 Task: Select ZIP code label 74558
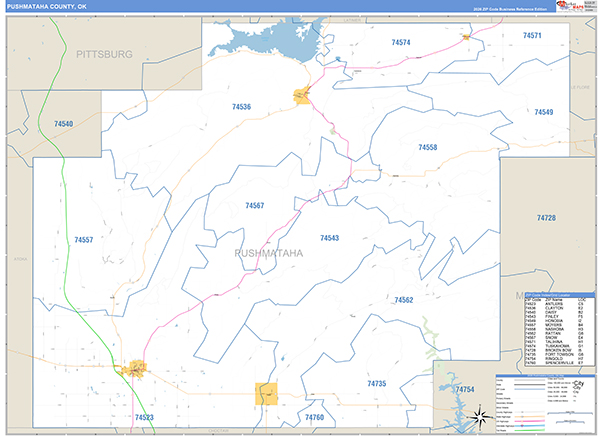[428, 147]
